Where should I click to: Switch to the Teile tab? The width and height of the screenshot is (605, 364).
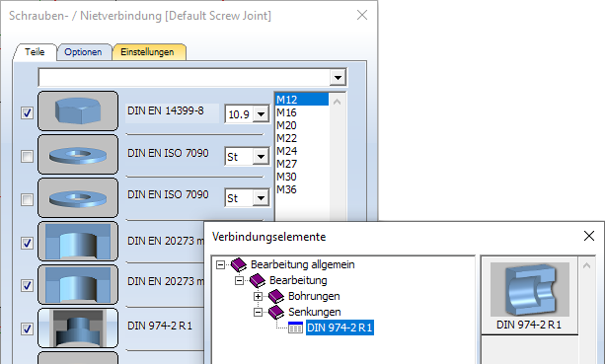pyautogui.click(x=35, y=52)
